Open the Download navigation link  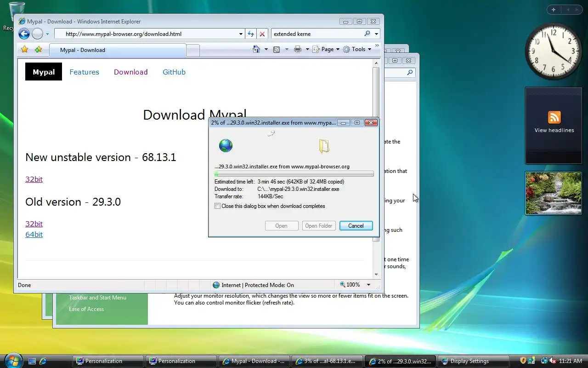click(x=131, y=72)
